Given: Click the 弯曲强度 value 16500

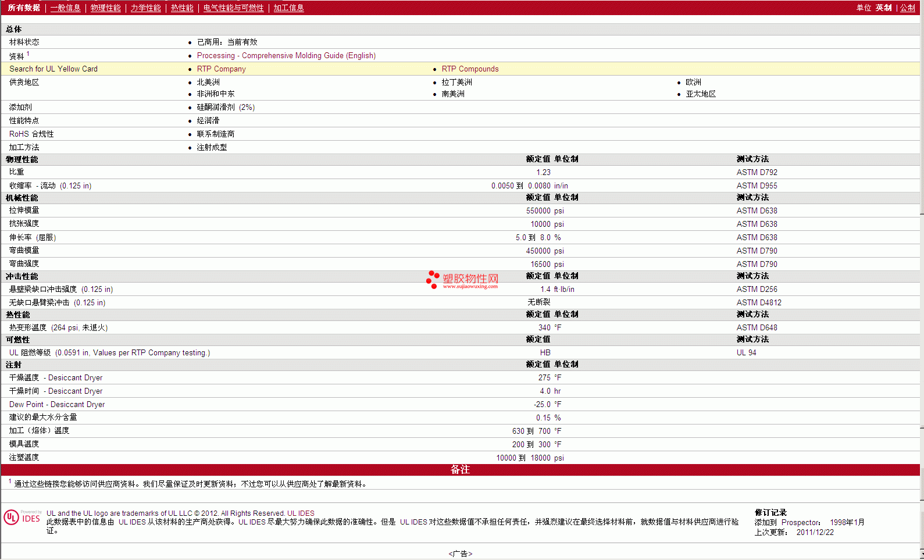Looking at the screenshot, I should click(540, 264).
